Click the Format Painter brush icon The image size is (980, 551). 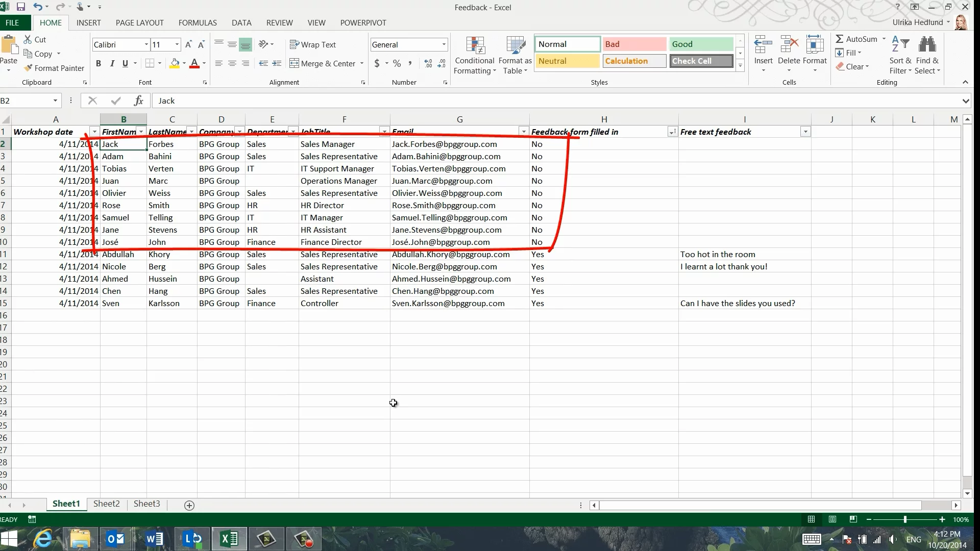[x=28, y=68]
